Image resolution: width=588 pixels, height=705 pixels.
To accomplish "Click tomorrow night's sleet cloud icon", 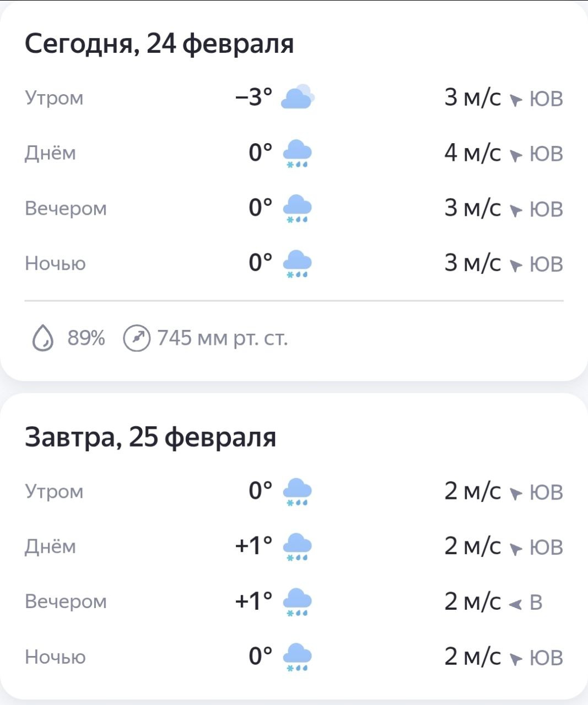I will (297, 657).
